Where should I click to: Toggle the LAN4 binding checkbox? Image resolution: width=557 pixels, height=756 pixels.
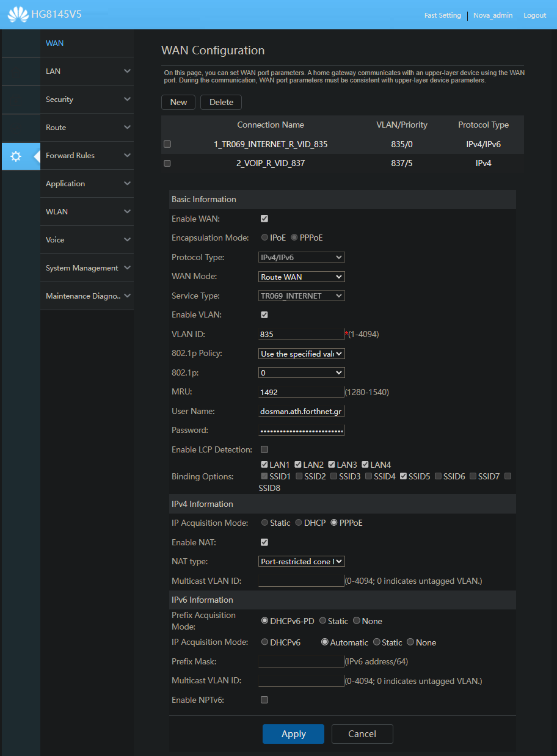pyautogui.click(x=365, y=465)
